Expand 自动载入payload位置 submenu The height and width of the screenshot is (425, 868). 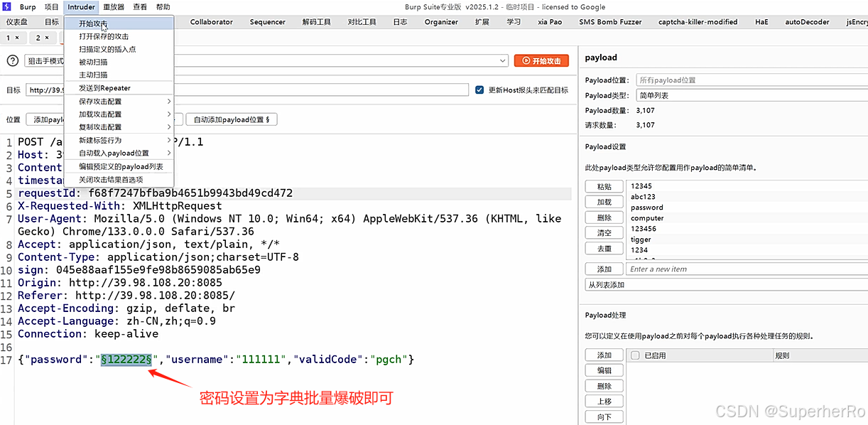click(119, 153)
